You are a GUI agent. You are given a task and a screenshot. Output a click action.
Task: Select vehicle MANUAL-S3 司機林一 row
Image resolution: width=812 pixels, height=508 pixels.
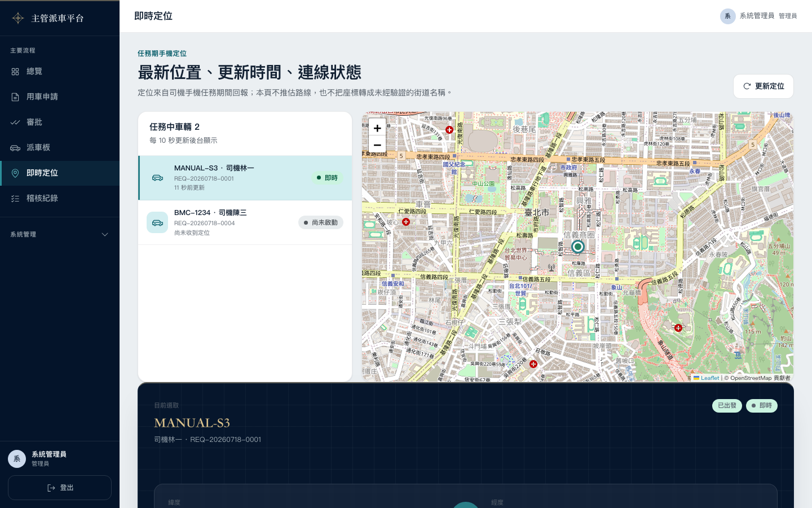point(245,178)
